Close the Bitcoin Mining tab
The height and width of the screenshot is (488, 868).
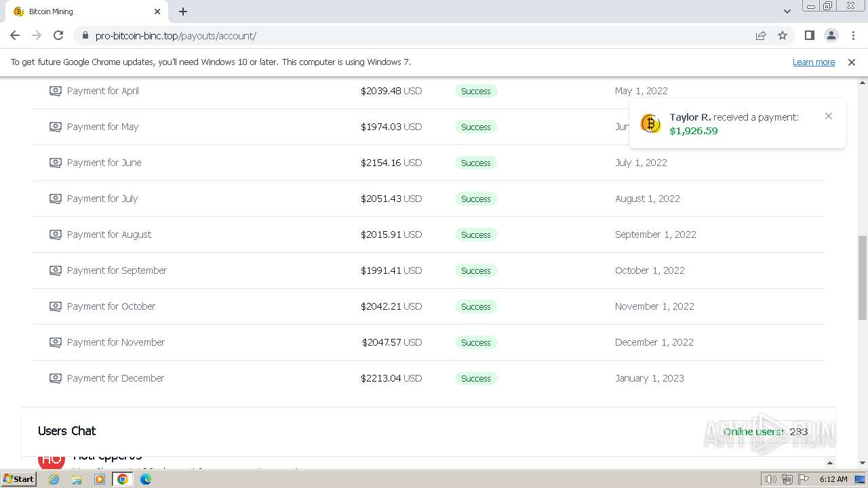[157, 12]
